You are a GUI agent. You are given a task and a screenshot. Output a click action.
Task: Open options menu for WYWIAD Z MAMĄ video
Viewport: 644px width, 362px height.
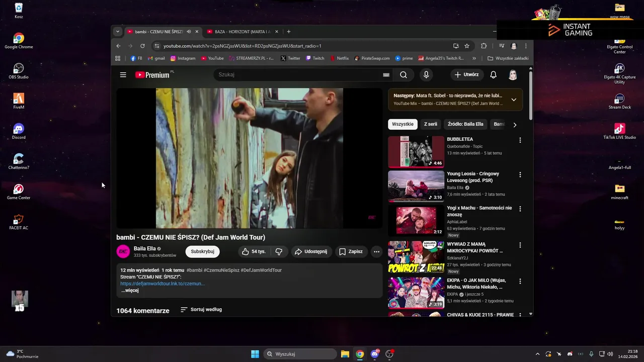pos(520,245)
